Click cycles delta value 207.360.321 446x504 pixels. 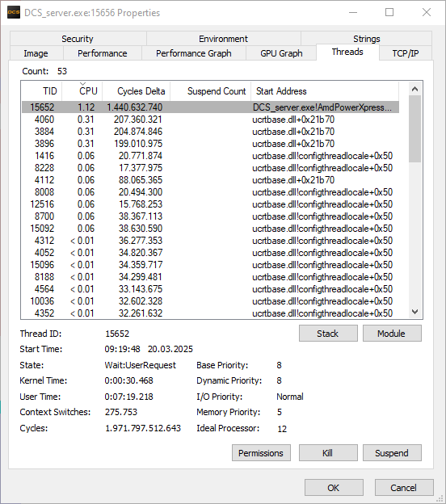[138, 120]
